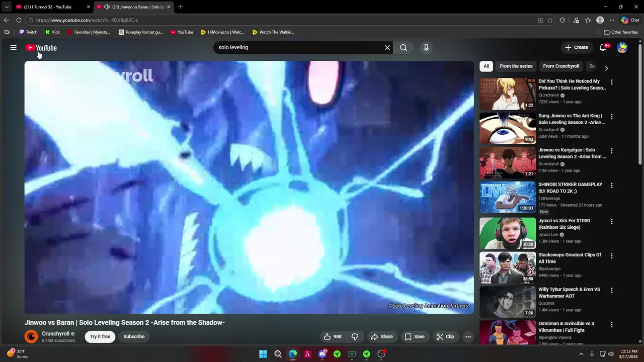Open Windows Start menu
The height and width of the screenshot is (362, 644).
coord(263,354)
